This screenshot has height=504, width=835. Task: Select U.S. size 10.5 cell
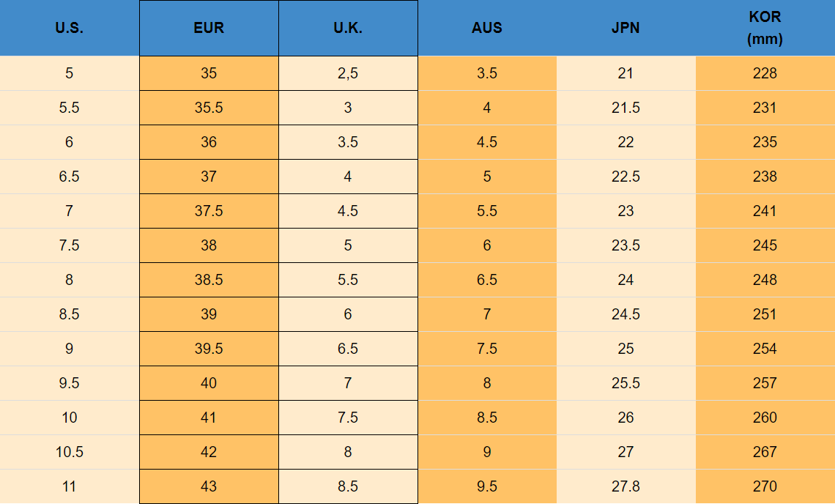pyautogui.click(x=70, y=452)
